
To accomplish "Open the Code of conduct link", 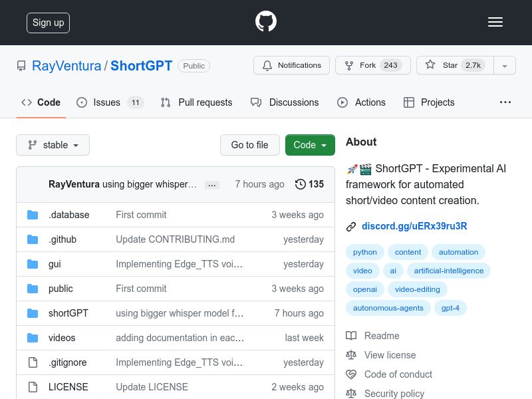I will pos(398,374).
